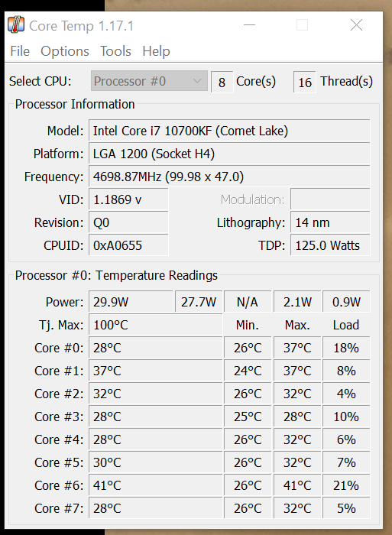Click Core #0 current temperature 28°C
Image resolution: width=392 pixels, height=535 pixels.
pyautogui.click(x=156, y=348)
